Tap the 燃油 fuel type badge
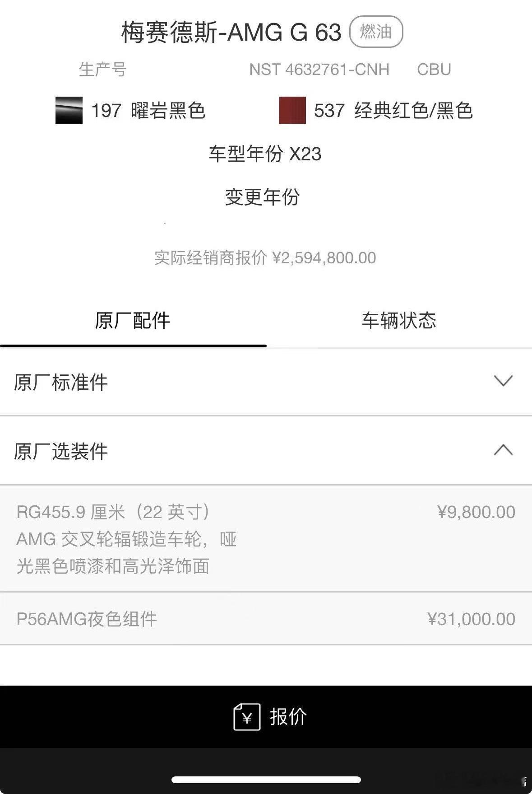532x794 pixels. pyautogui.click(x=376, y=32)
